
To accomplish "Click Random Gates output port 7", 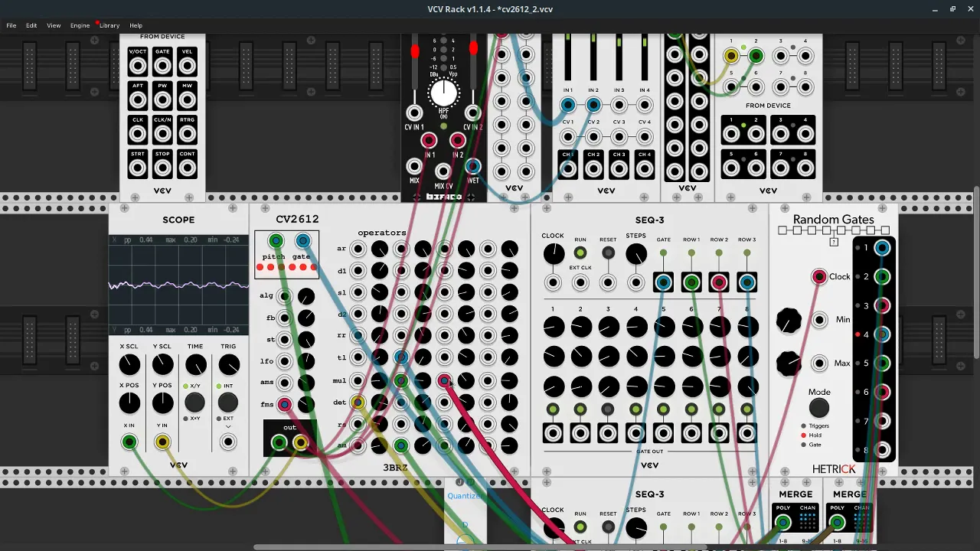I will coord(882,421).
